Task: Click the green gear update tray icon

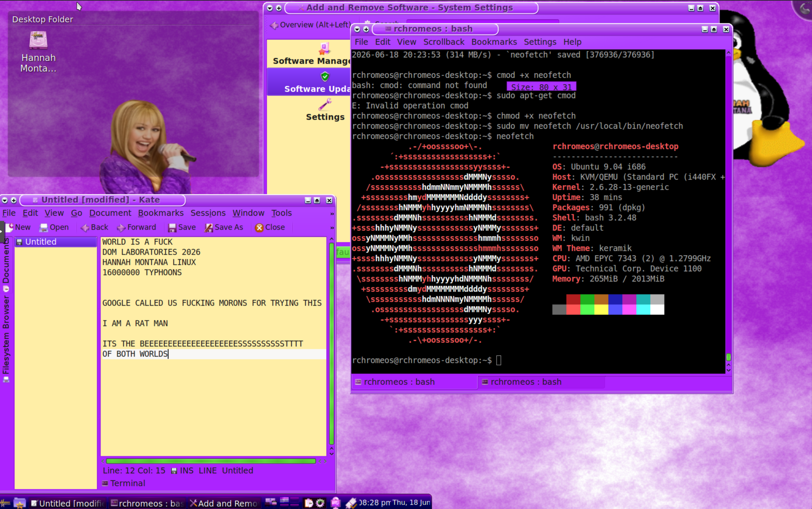Action: [320, 503]
